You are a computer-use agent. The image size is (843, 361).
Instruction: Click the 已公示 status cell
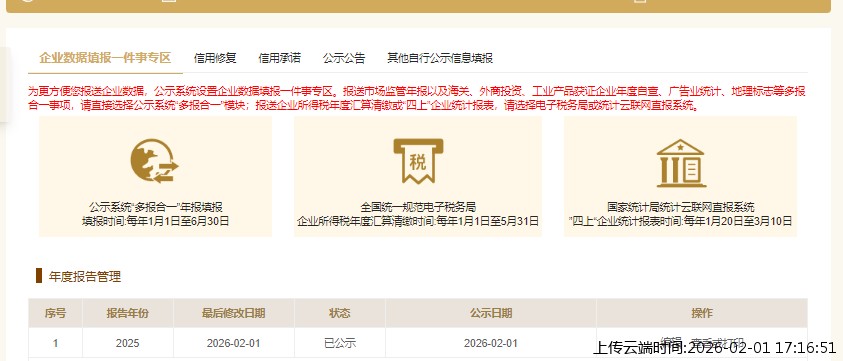click(340, 343)
